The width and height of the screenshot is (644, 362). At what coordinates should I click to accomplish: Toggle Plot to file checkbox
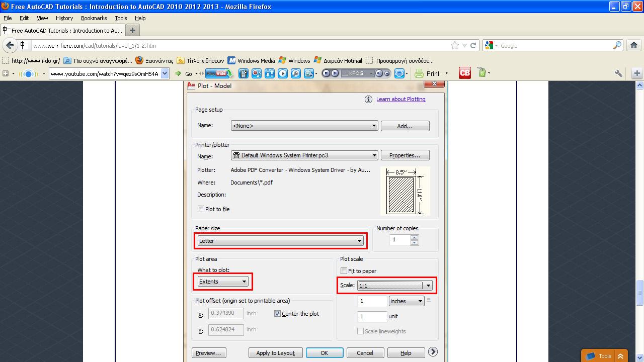201,209
